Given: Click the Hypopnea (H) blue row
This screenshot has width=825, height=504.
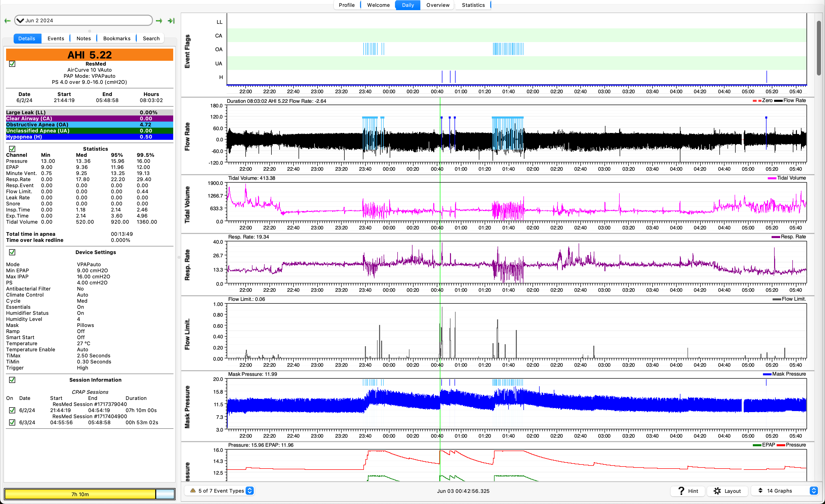Looking at the screenshot, I should (x=89, y=137).
